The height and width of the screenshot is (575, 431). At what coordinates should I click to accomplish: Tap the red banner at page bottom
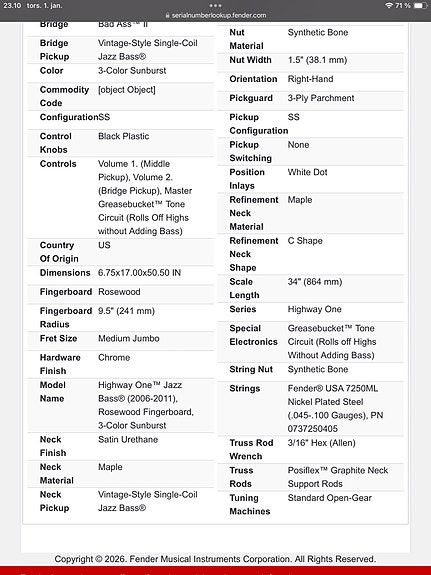click(x=215, y=570)
